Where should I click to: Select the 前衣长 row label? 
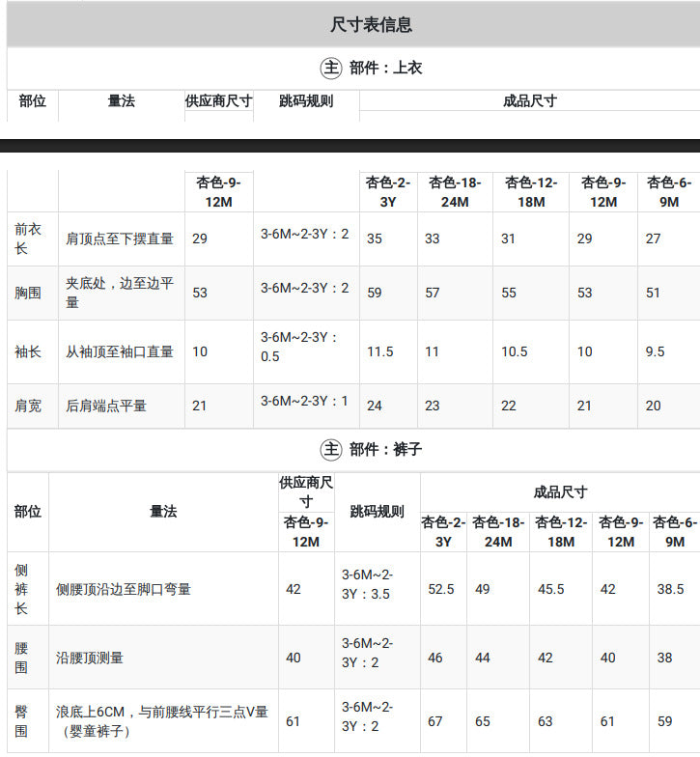point(28,238)
